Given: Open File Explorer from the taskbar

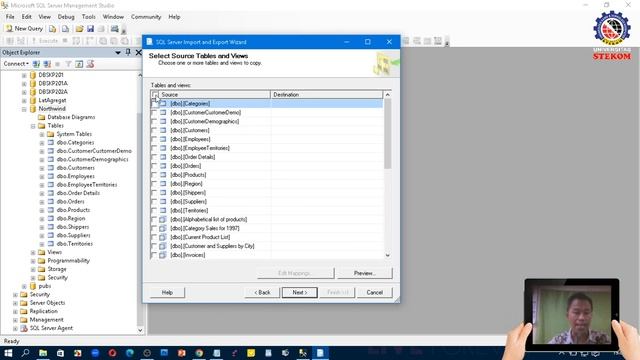Looking at the screenshot, I should (43, 353).
